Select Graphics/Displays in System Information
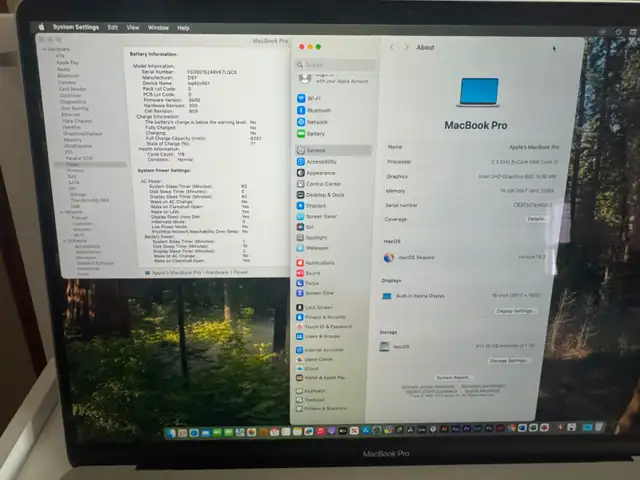This screenshot has height=480, width=640. (x=83, y=133)
